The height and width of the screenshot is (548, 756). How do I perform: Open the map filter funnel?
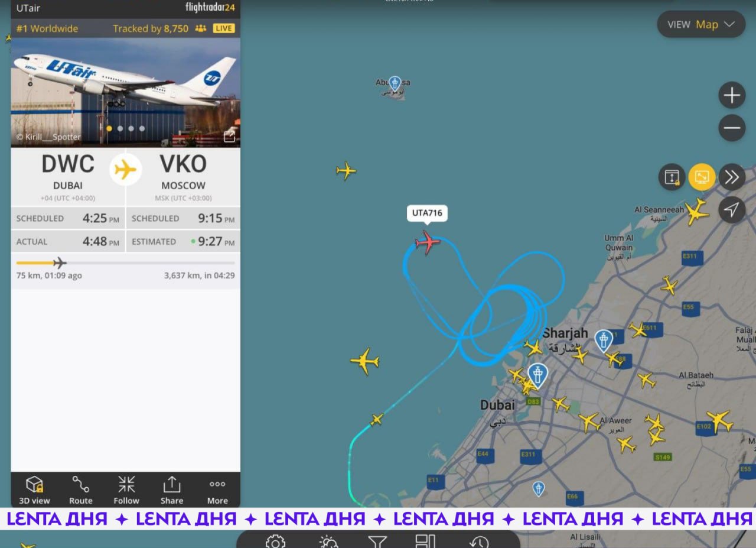pyautogui.click(x=377, y=541)
